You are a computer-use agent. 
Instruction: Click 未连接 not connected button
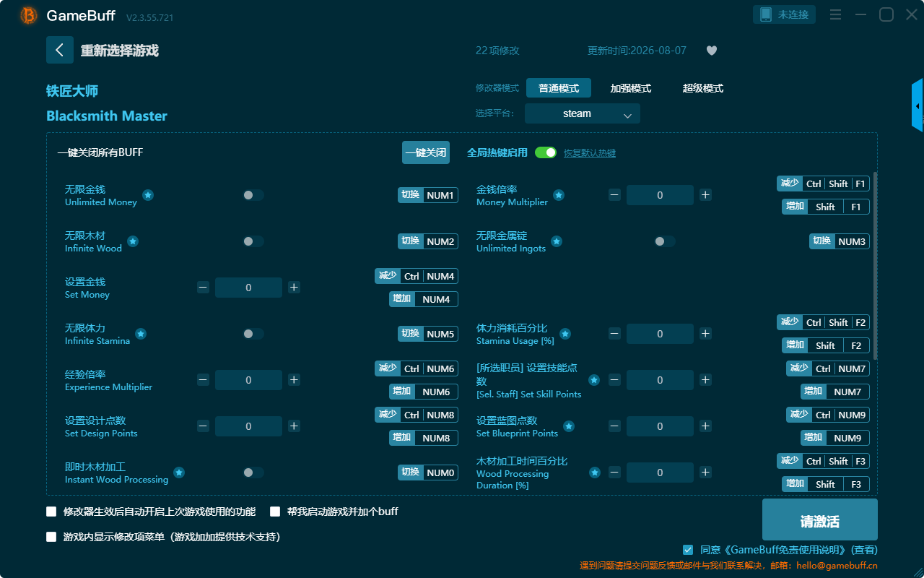[785, 14]
